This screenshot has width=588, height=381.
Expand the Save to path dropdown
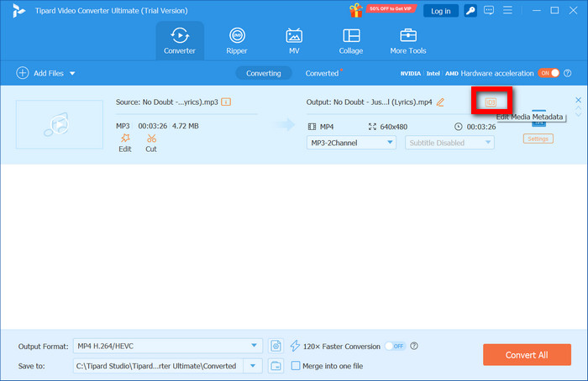pos(253,365)
